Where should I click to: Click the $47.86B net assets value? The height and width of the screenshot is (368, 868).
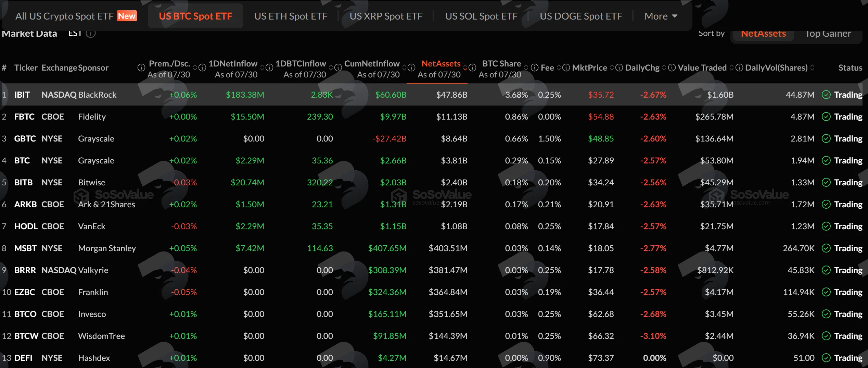pos(452,95)
